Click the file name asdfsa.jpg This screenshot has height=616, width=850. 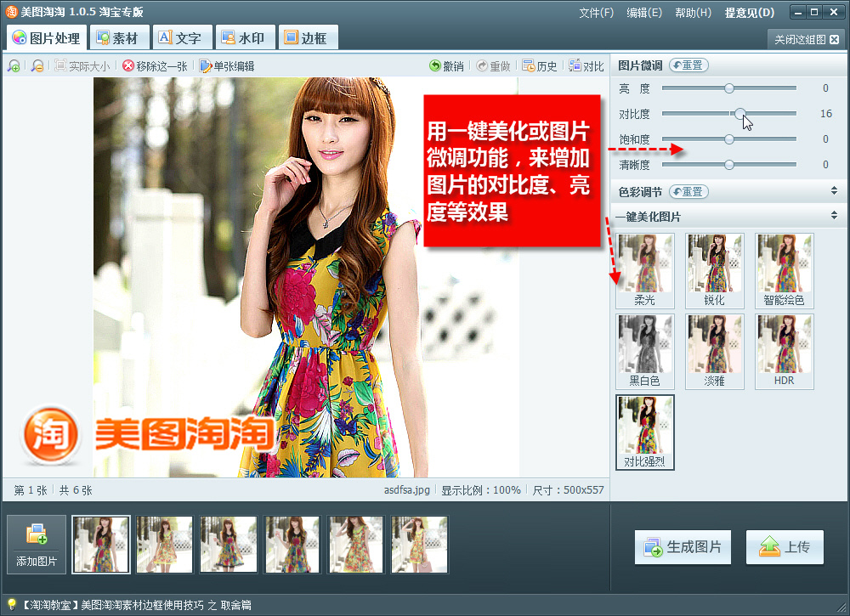click(x=406, y=489)
